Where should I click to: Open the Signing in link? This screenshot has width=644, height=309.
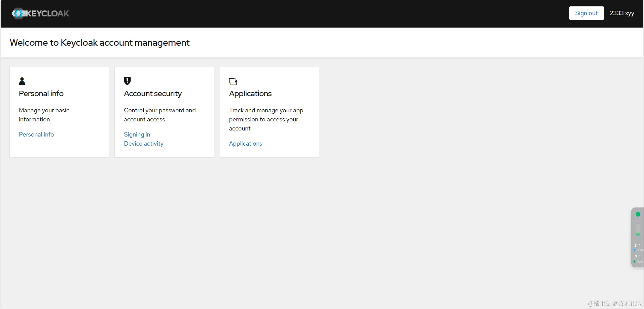click(x=137, y=134)
